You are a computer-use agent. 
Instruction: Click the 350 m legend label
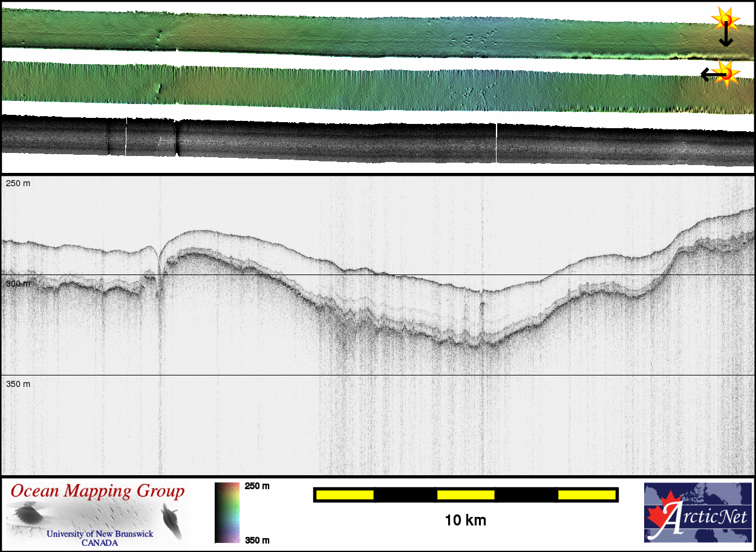click(x=257, y=540)
